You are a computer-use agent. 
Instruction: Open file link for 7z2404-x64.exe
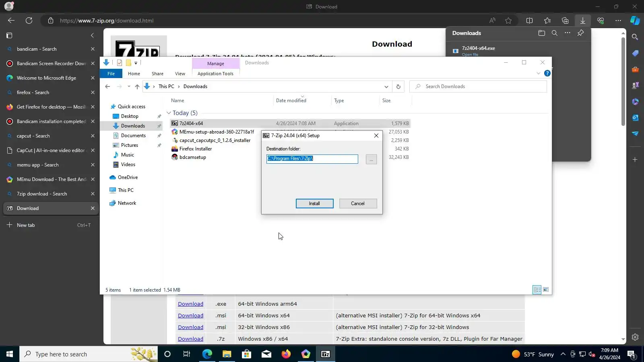pyautogui.click(x=470, y=55)
